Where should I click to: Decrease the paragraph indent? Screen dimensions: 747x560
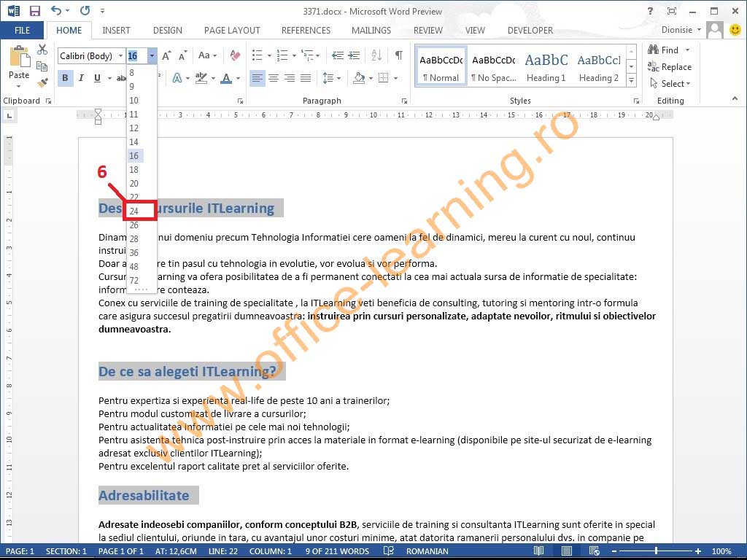(338, 55)
